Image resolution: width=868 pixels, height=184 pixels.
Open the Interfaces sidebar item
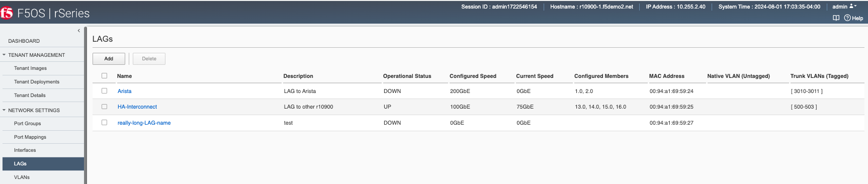pos(25,150)
